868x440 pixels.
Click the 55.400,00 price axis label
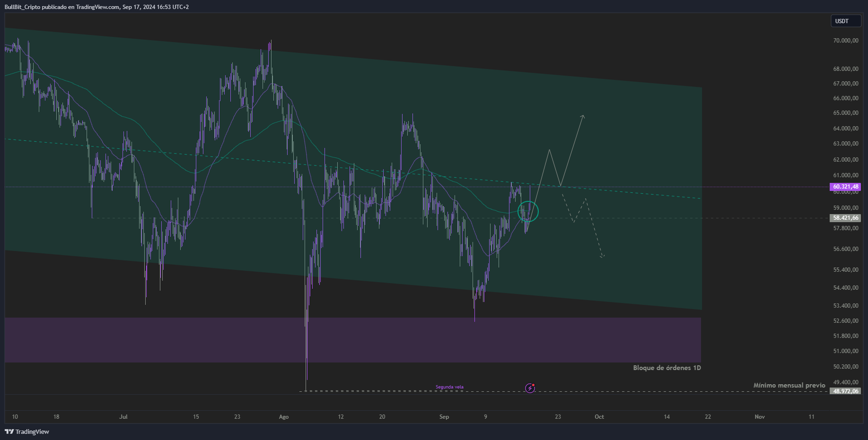846,270
